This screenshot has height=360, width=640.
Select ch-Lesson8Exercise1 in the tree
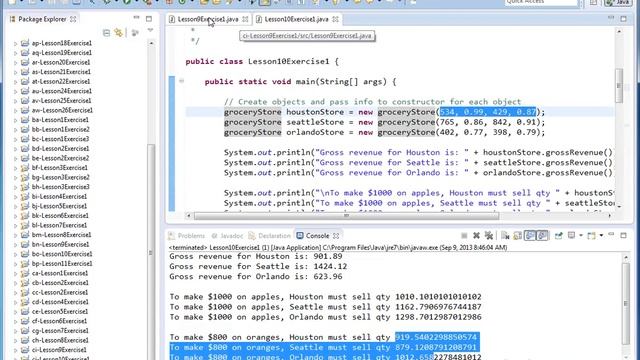click(60, 340)
